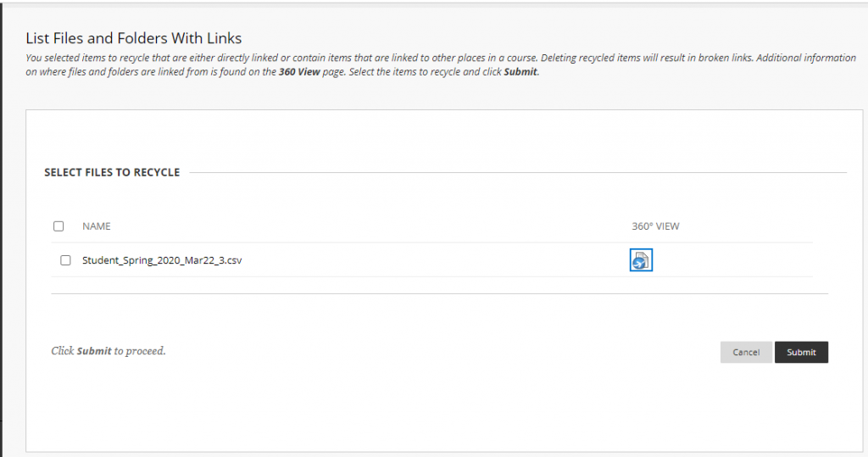Image resolution: width=868 pixels, height=457 pixels.
Task: Tick the select-all checkbox beside NAME
Action: click(58, 226)
